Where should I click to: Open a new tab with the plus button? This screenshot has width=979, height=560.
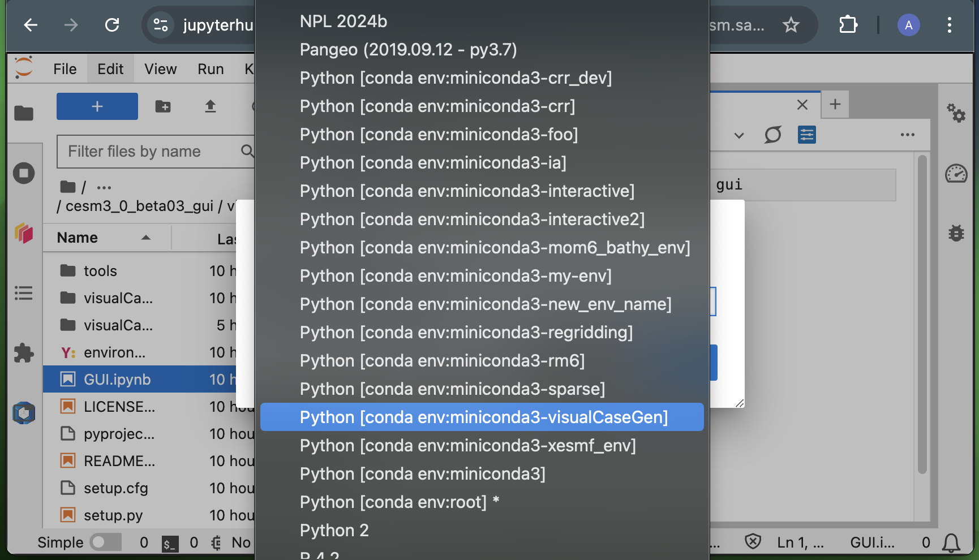[x=835, y=104]
